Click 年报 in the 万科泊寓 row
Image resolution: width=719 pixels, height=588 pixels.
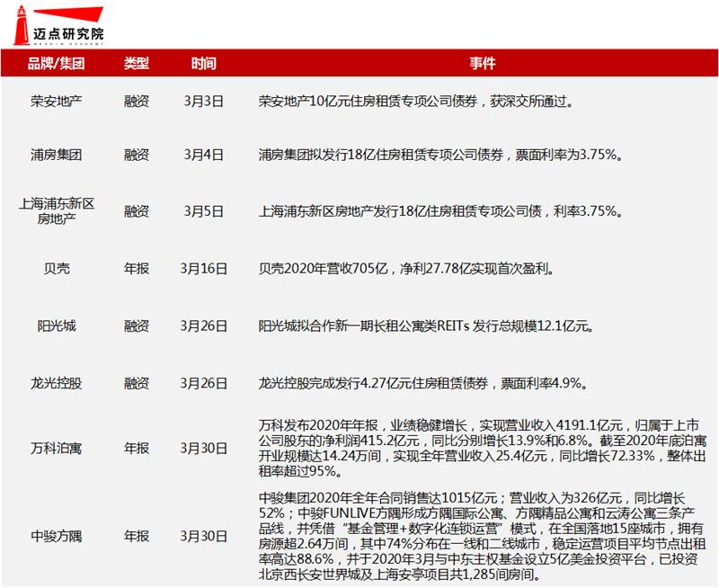pyautogui.click(x=137, y=448)
